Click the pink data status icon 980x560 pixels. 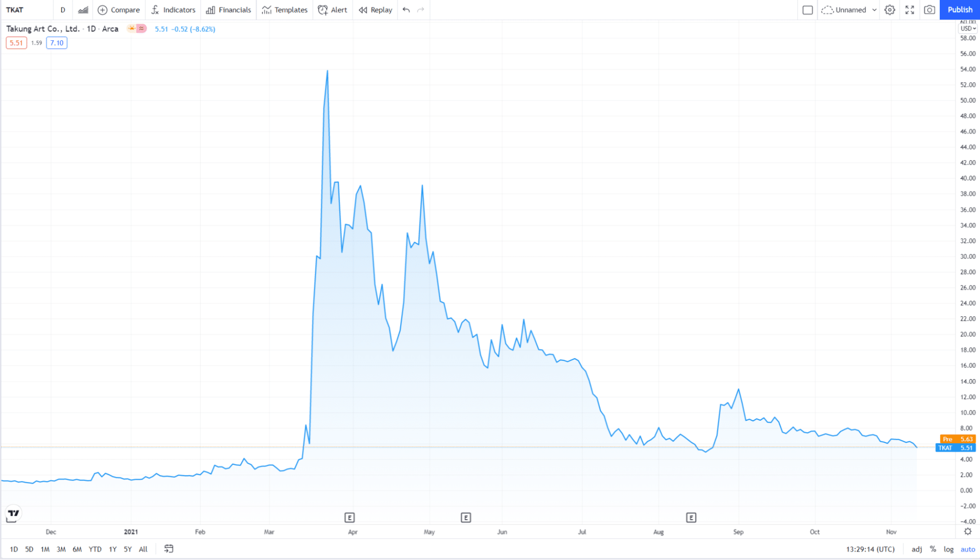pos(141,28)
